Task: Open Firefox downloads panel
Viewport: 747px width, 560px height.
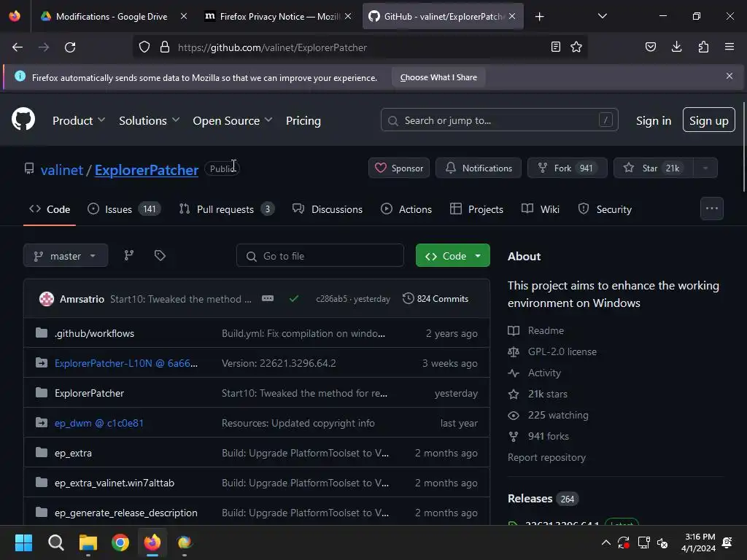Action: point(676,47)
